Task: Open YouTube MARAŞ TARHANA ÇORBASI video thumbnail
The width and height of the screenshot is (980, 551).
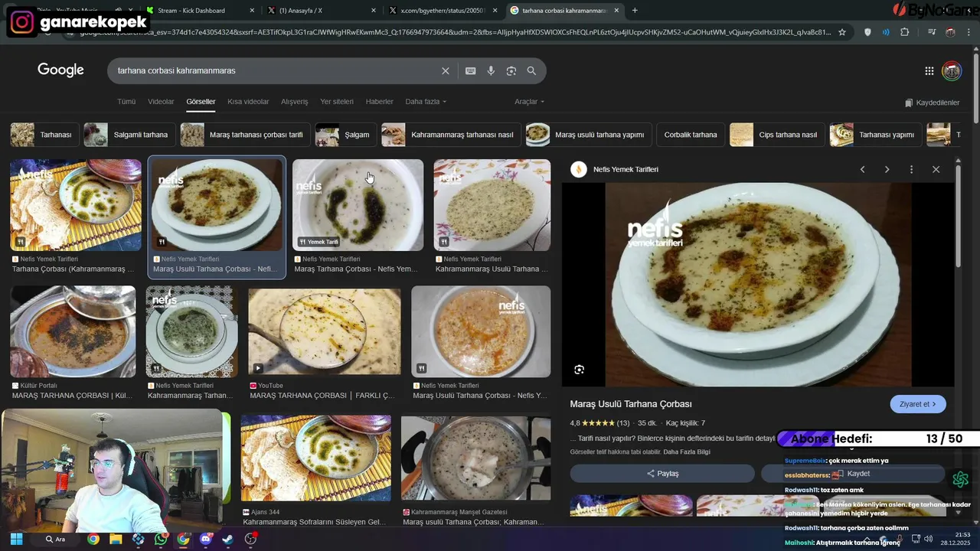Action: coord(325,331)
